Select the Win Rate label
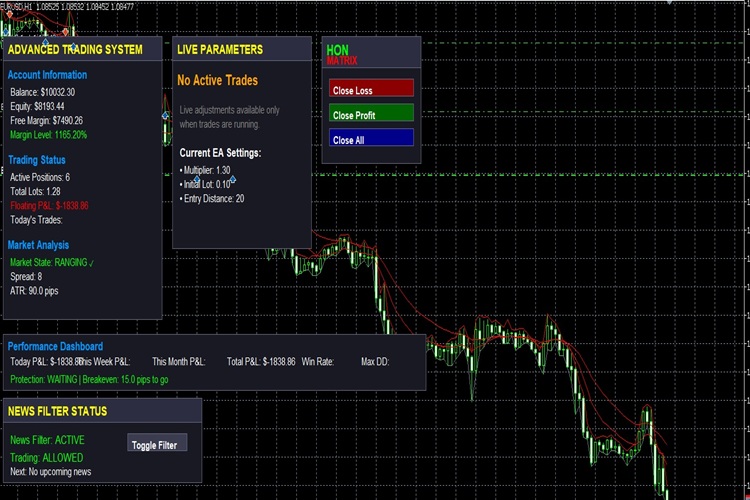Screen dimensions: 750x500 (317, 362)
